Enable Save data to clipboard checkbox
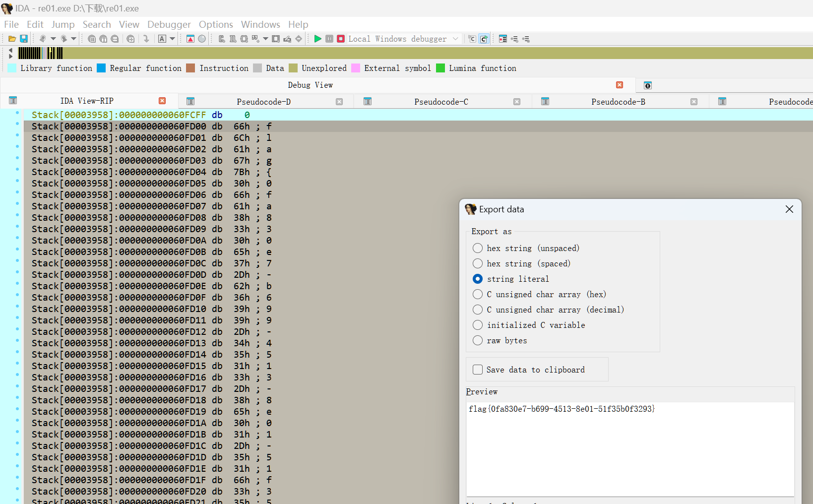 coord(478,370)
